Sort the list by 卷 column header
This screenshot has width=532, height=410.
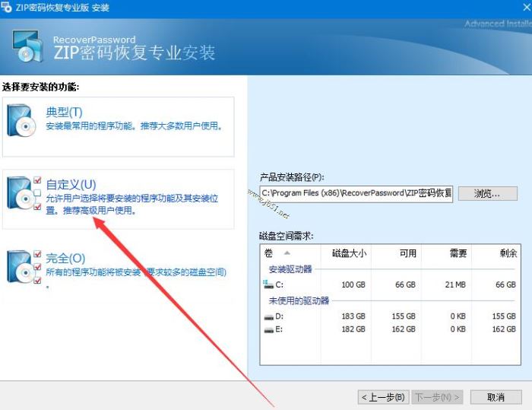tap(290, 253)
